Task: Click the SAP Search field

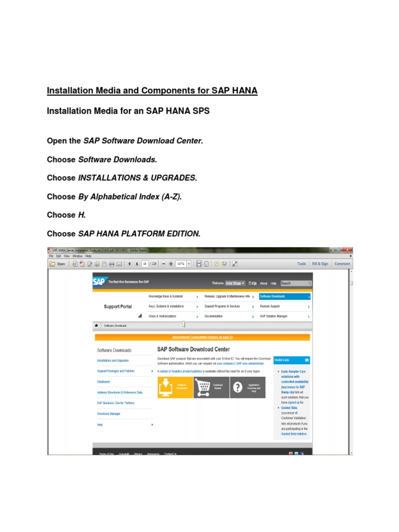Action: 296,283
